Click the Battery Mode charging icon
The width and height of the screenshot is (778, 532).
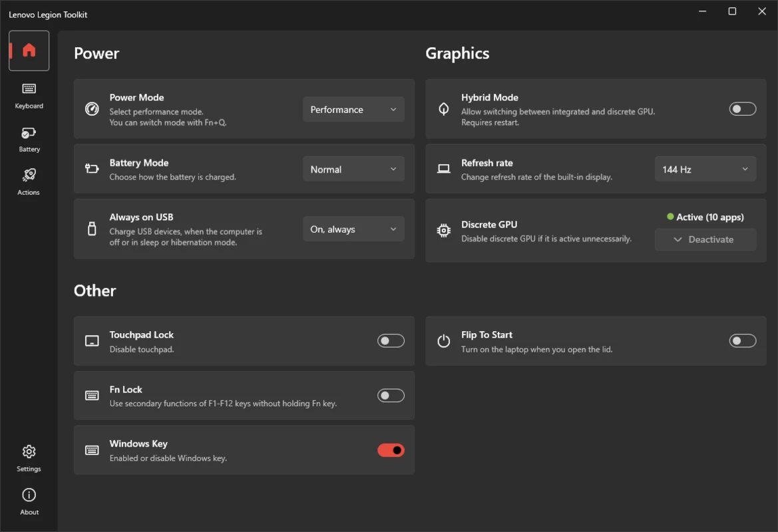pos(92,168)
